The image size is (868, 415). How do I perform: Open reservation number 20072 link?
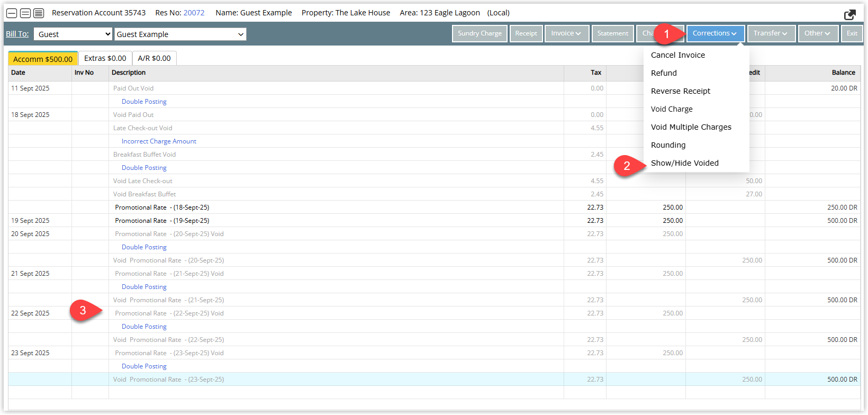pos(194,13)
